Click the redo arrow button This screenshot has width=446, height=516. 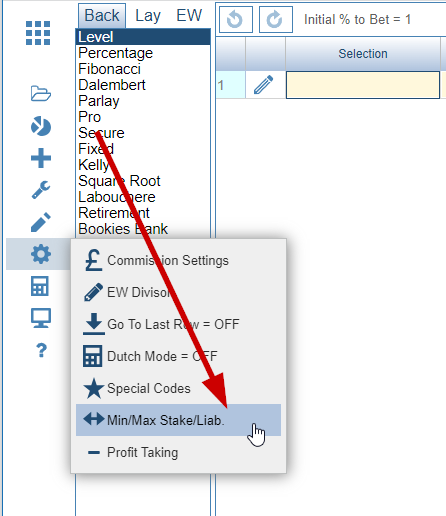point(276,19)
